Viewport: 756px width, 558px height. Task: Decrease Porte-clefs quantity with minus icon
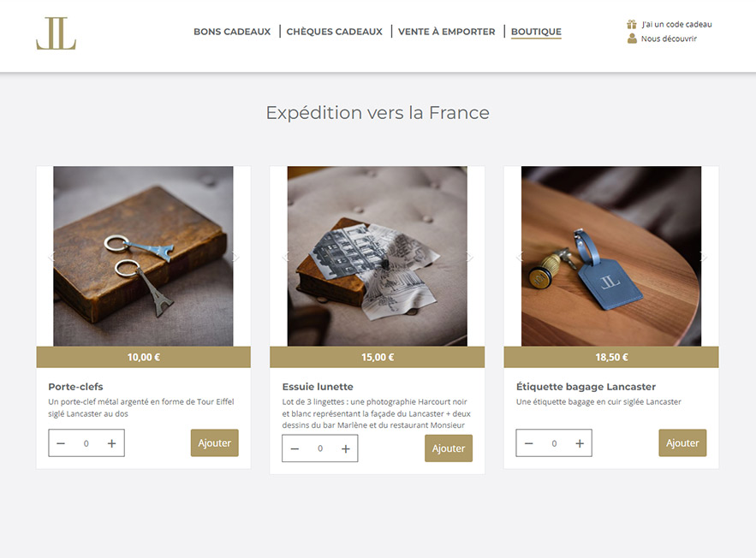(61, 443)
